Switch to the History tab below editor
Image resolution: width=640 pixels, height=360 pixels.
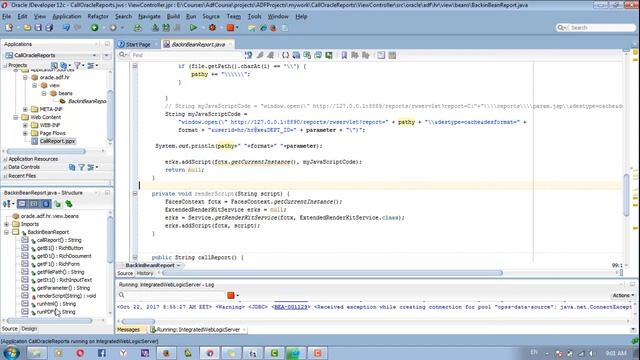(145, 273)
